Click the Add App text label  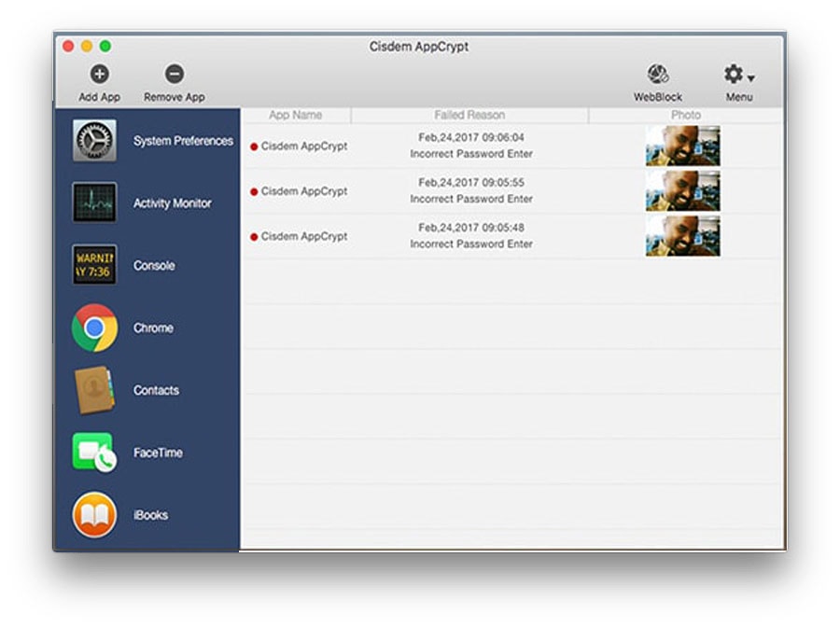[100, 97]
